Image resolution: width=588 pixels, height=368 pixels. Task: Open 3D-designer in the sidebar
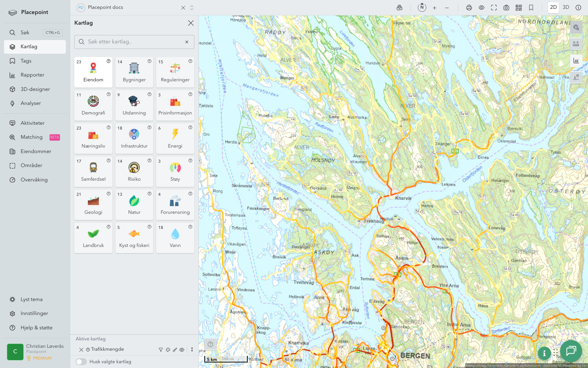pyautogui.click(x=35, y=89)
